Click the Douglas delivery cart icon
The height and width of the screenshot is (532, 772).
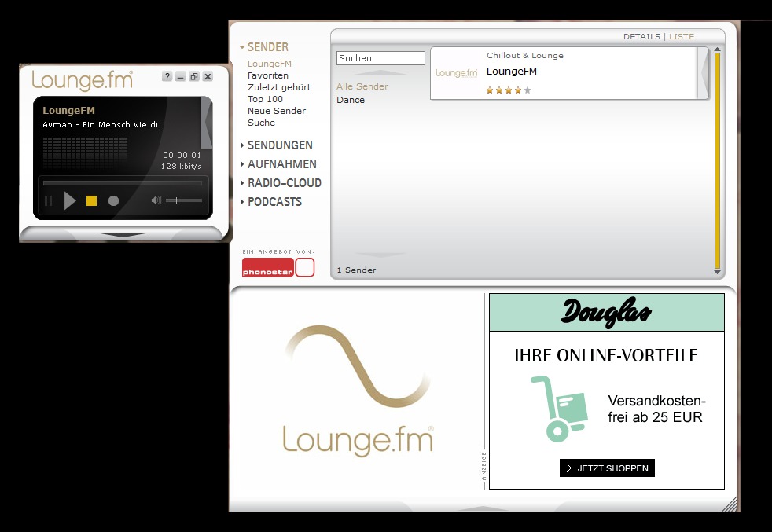pyautogui.click(x=559, y=409)
